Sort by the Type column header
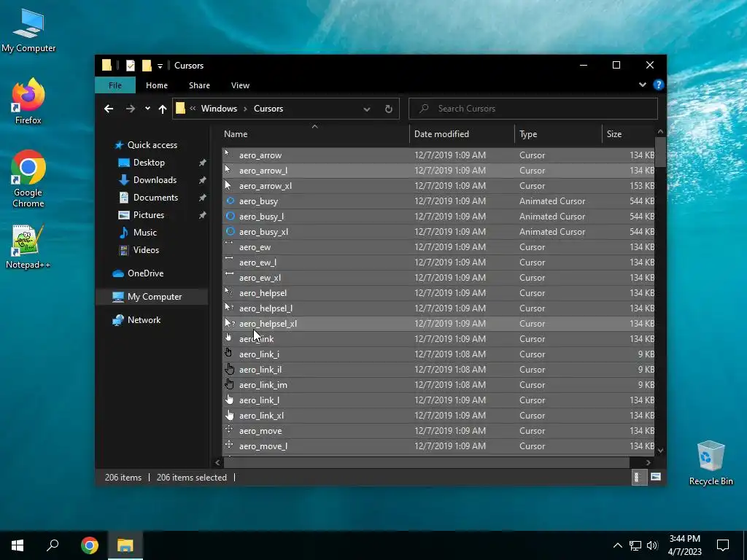This screenshot has height=560, width=747. click(x=558, y=134)
